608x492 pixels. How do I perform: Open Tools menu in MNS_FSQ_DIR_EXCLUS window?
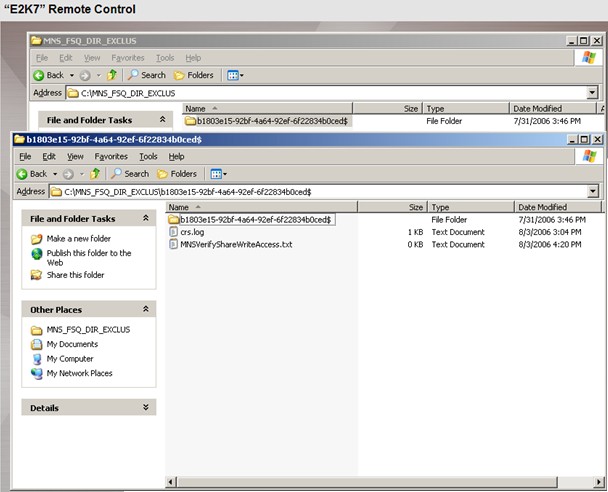pos(165,58)
